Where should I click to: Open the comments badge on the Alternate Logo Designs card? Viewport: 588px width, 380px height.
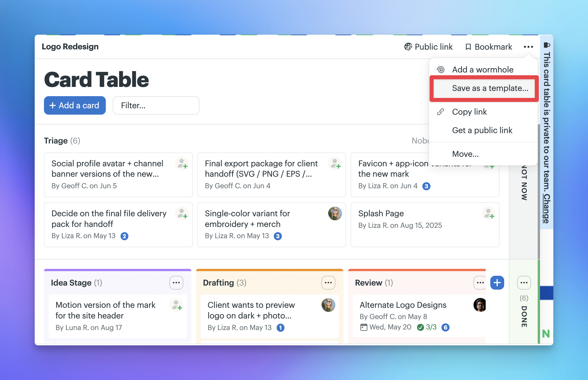tap(445, 327)
